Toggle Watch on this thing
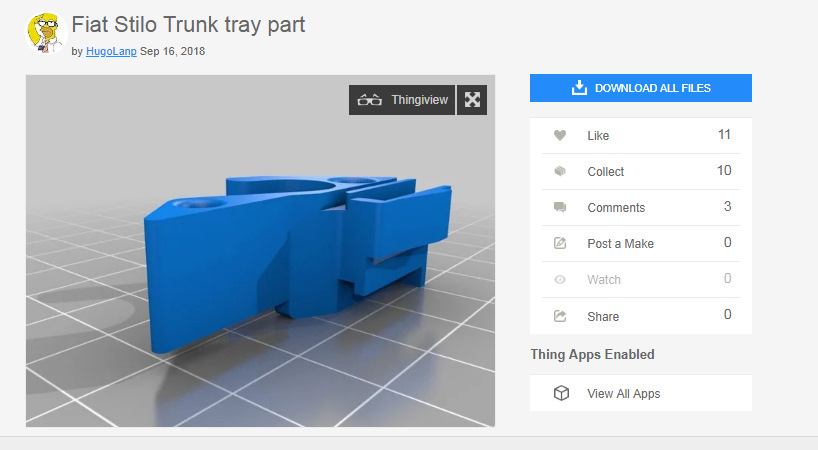 point(641,279)
